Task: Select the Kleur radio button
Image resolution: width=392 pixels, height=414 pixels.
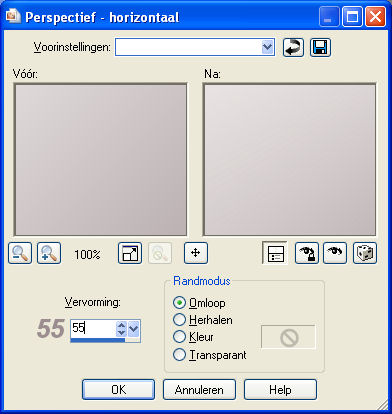Action: pos(179,337)
